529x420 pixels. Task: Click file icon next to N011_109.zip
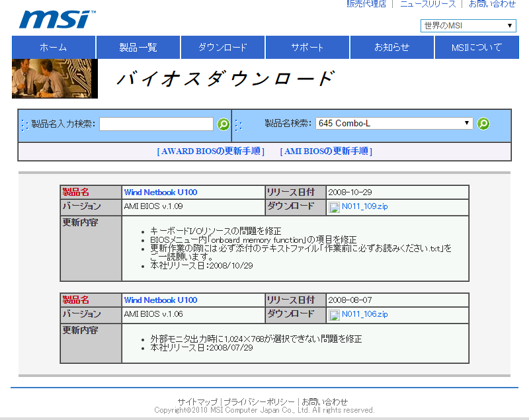coord(334,207)
